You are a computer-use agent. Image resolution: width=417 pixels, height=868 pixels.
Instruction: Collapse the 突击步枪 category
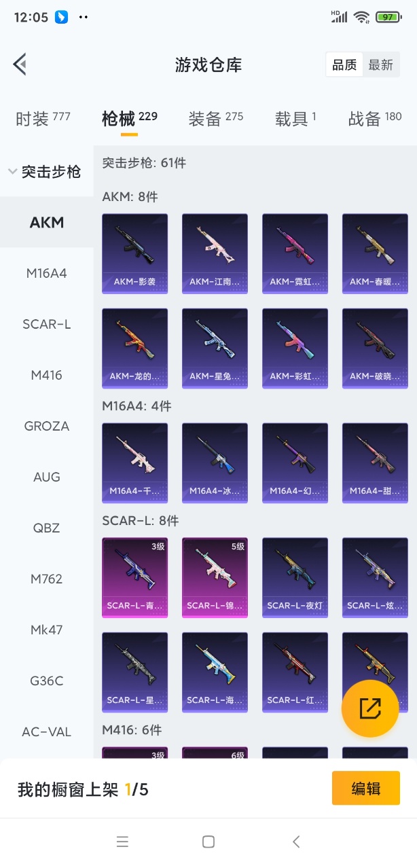[45, 172]
